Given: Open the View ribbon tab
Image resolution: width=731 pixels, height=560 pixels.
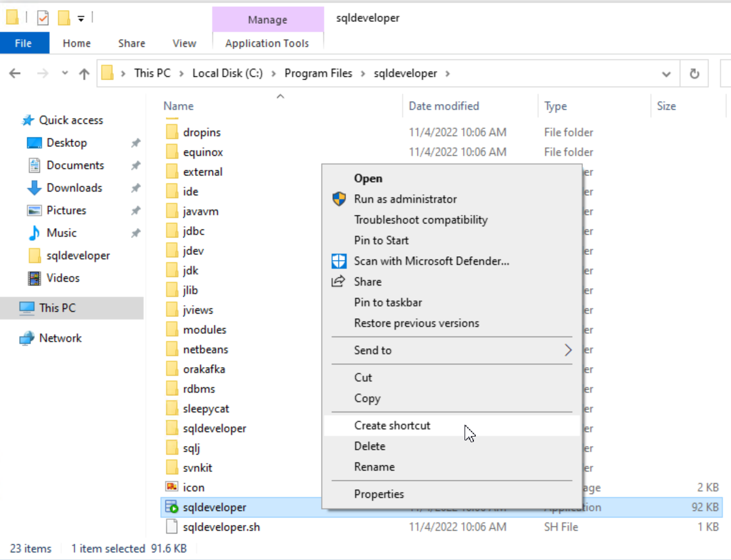Looking at the screenshot, I should click(x=184, y=43).
